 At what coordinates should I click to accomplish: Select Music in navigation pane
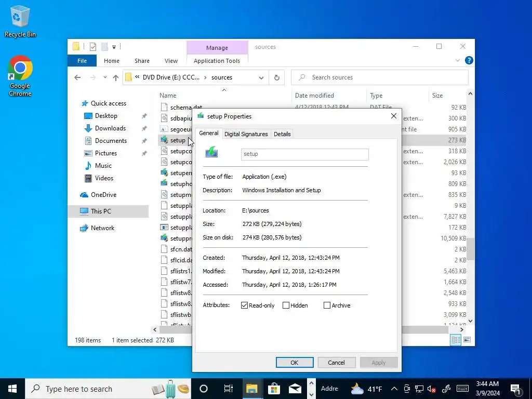[x=103, y=166]
